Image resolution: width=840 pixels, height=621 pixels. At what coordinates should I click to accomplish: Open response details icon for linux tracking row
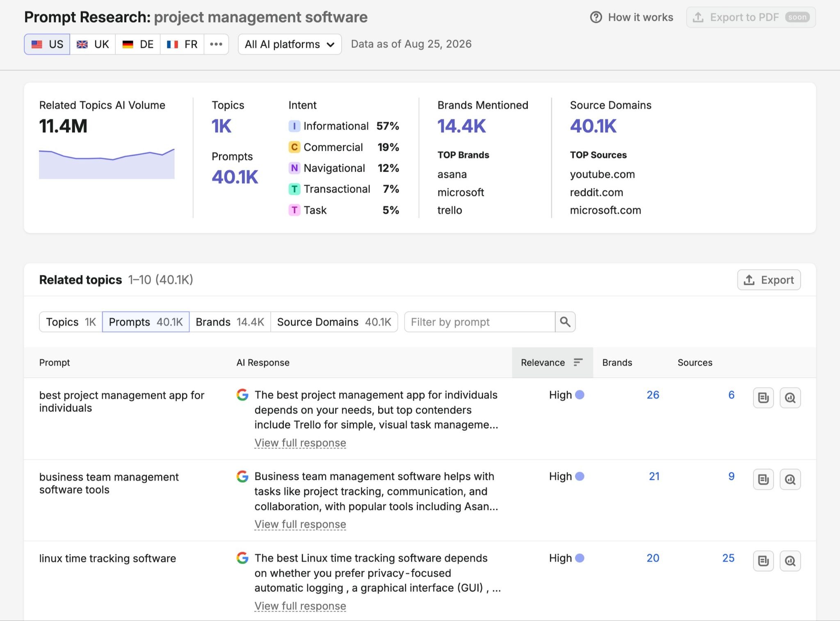point(763,561)
